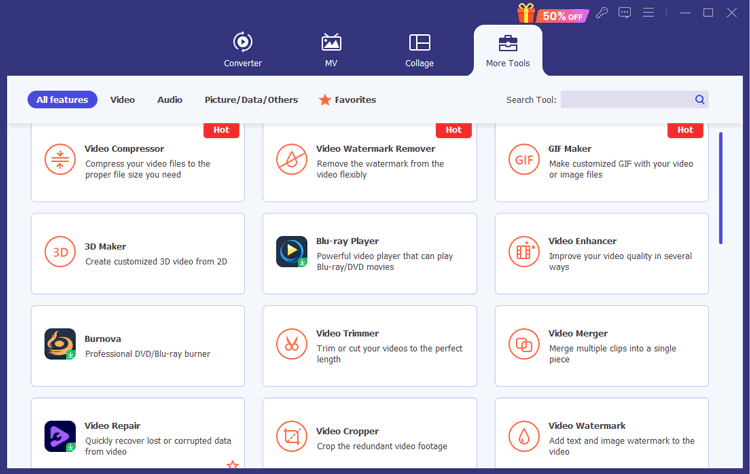Viewport: 750px width, 474px height.
Task: Open the feedback chat icon
Action: pos(624,12)
